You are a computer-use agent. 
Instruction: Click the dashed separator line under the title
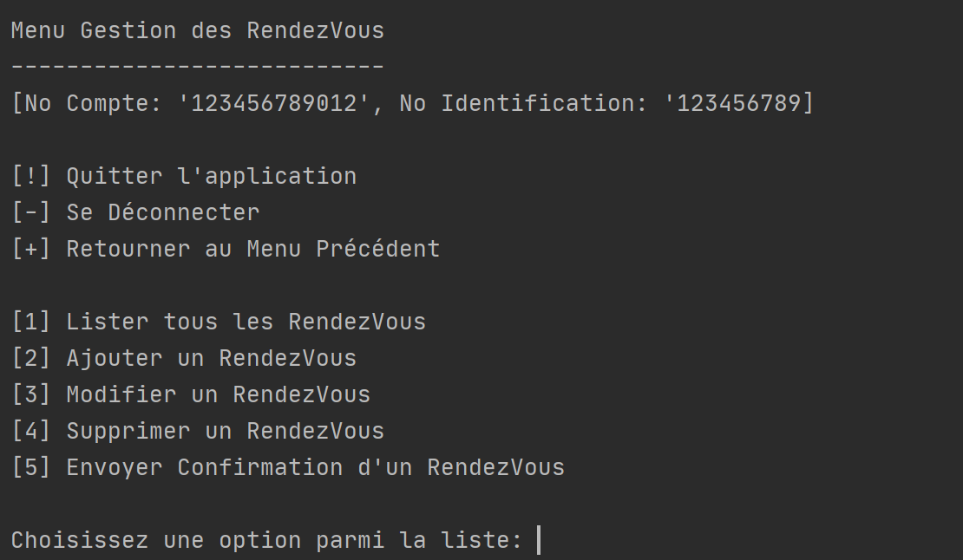[x=198, y=65]
